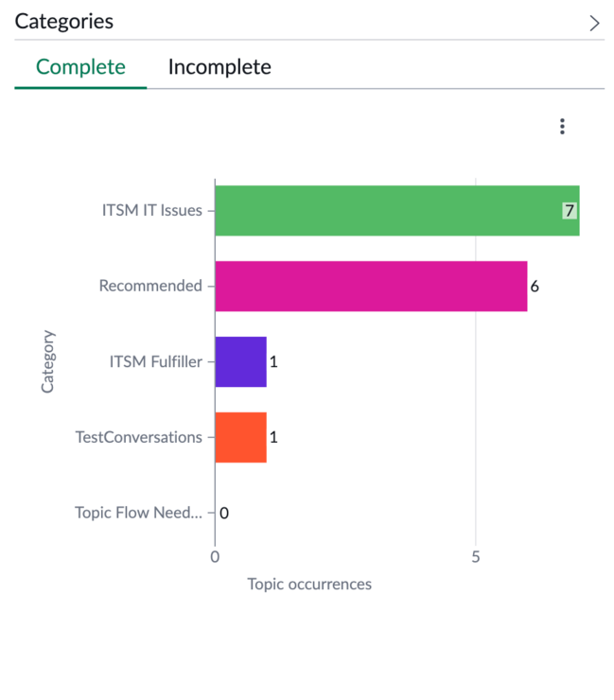Select the Complete tab
This screenshot has height=700, width=614.
point(80,67)
